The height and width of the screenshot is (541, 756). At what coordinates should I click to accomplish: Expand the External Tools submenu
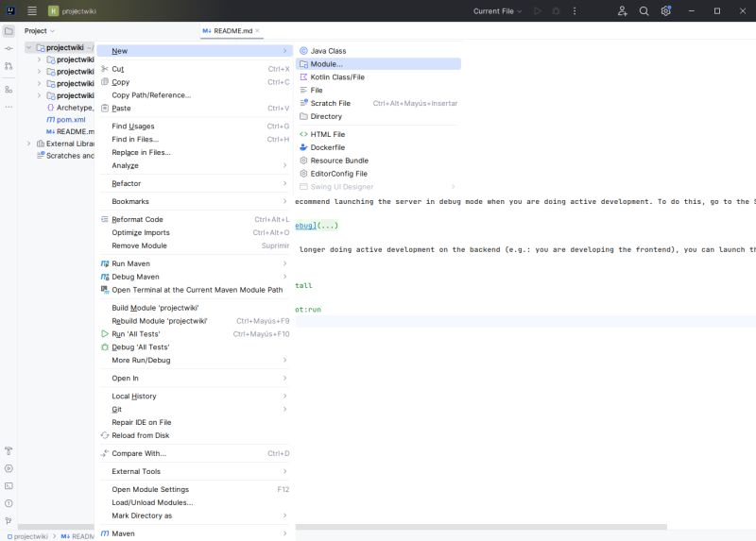pyautogui.click(x=195, y=471)
